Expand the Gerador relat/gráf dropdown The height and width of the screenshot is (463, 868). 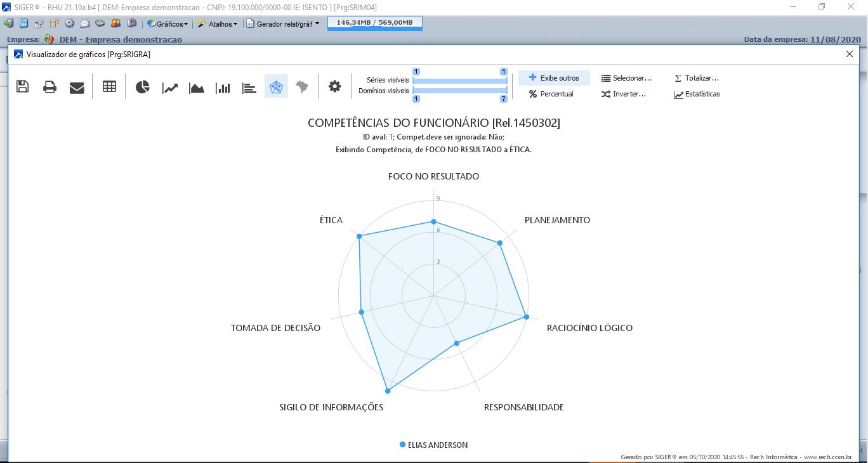[282, 23]
